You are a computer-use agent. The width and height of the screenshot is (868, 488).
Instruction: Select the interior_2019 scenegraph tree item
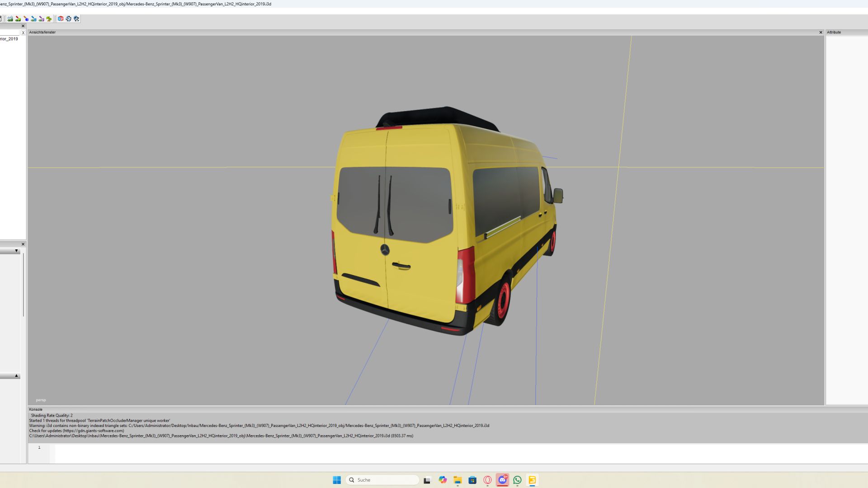(9, 39)
